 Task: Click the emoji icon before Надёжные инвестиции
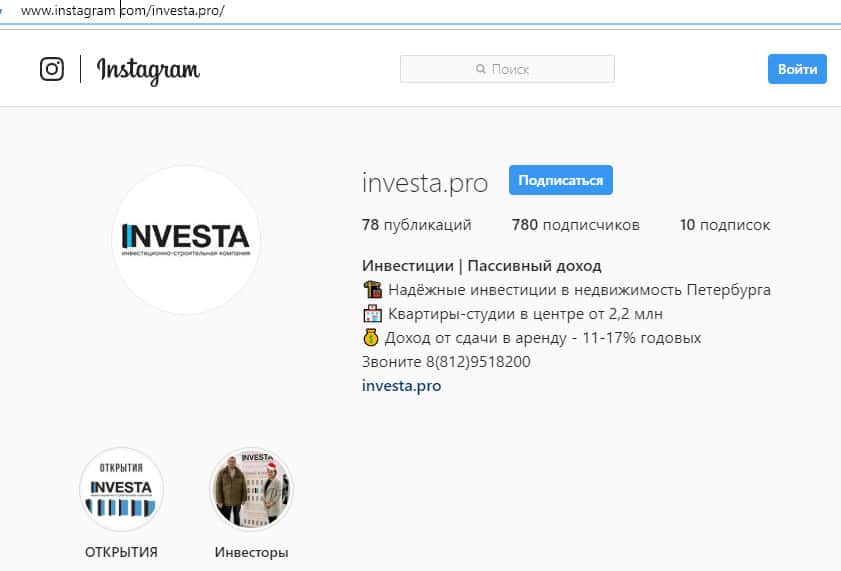372,290
